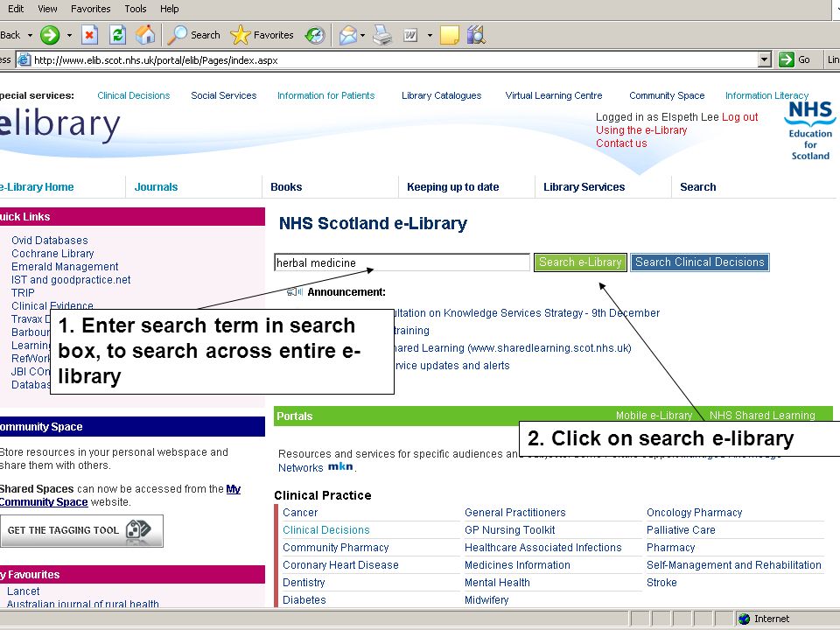Click the Search Clinical Decisions button

coord(700,262)
